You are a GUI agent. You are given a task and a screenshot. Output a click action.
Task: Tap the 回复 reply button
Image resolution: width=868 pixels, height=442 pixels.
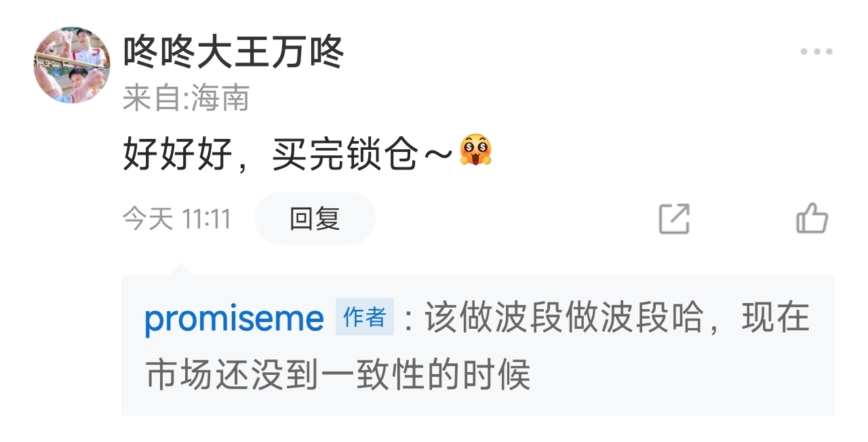tap(315, 218)
